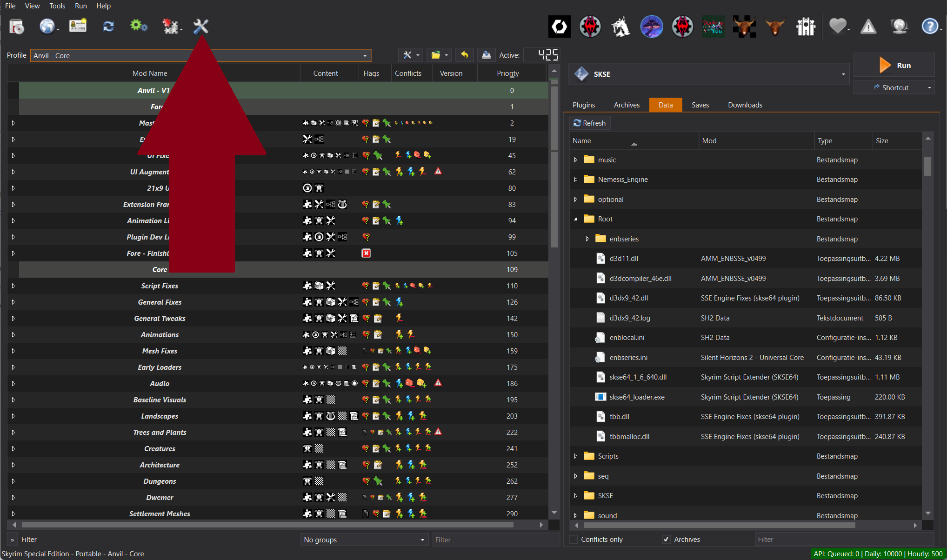Click the Refresh button in Data tab
Viewport: 947px width, 560px height.
point(589,123)
